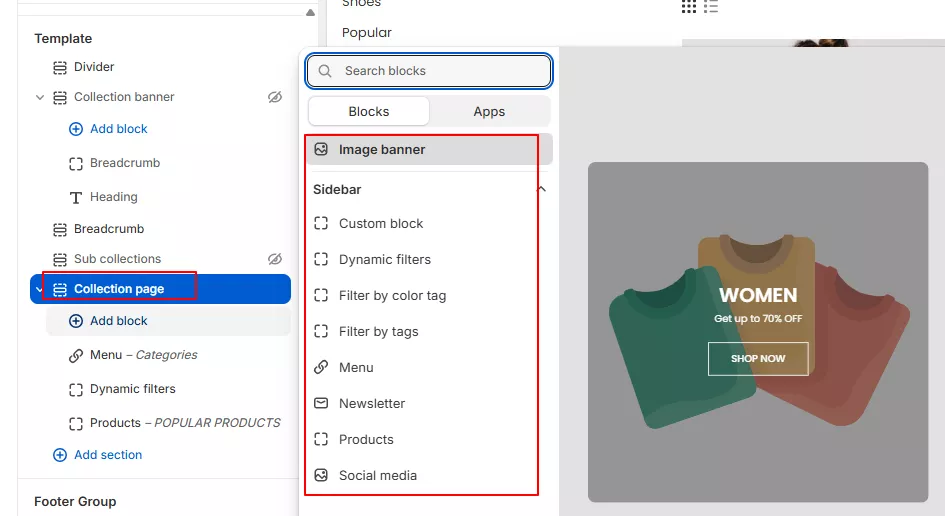Select the Blocks tab
945x516 pixels.
coord(369,111)
